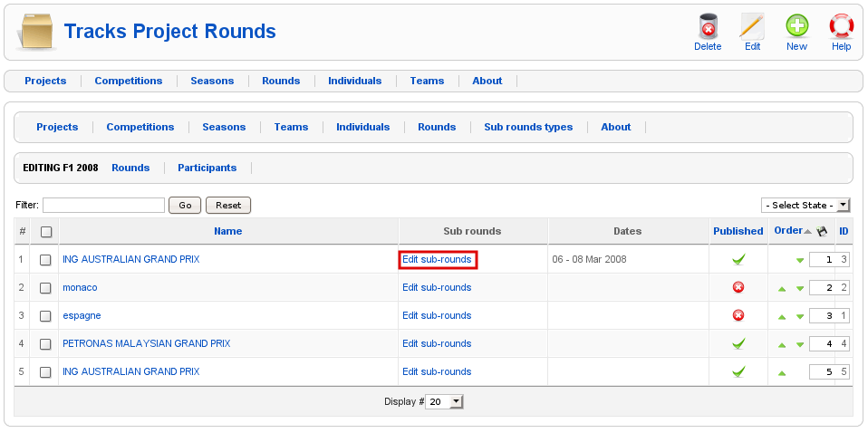Click inside the Filter text field
This screenshot has width=868, height=433.
103,206
